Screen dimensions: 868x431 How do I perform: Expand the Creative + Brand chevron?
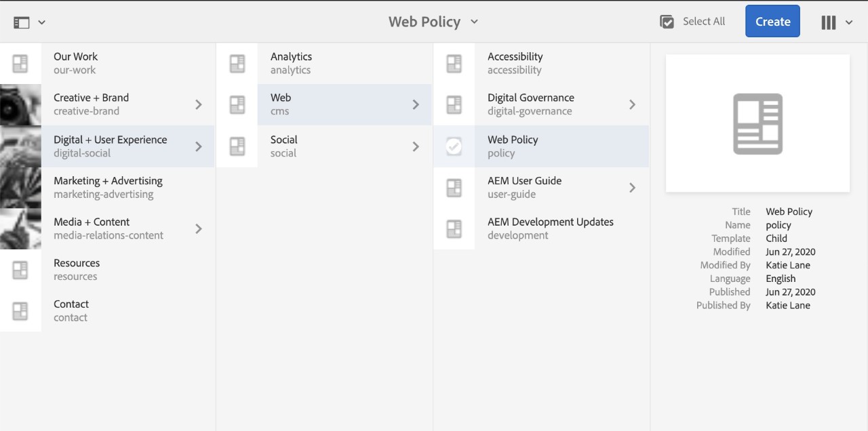[199, 104]
